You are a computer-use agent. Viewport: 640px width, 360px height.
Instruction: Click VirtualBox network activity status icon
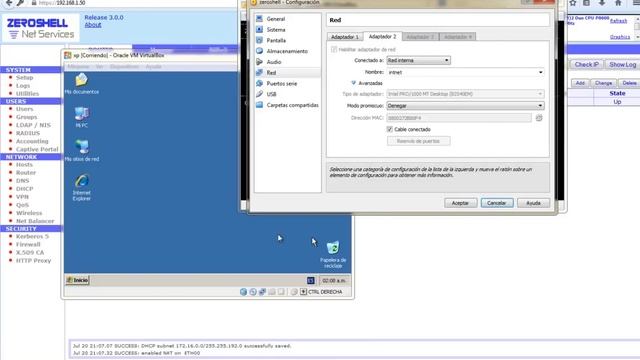[x=262, y=292]
